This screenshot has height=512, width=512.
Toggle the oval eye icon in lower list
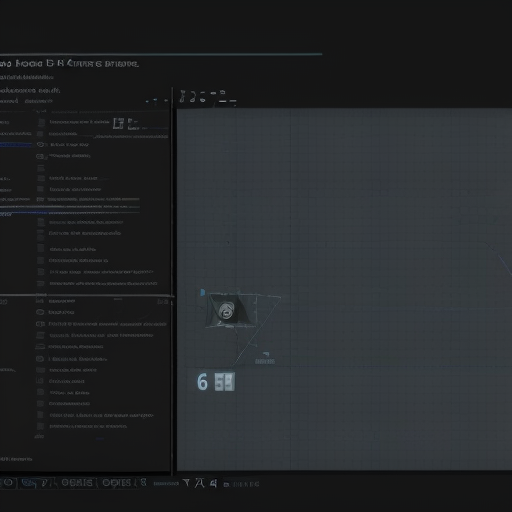click(x=40, y=312)
